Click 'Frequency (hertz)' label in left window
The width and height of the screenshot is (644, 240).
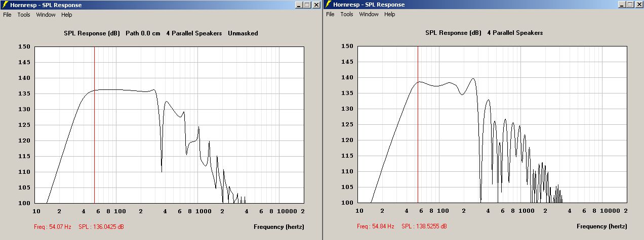278,227
